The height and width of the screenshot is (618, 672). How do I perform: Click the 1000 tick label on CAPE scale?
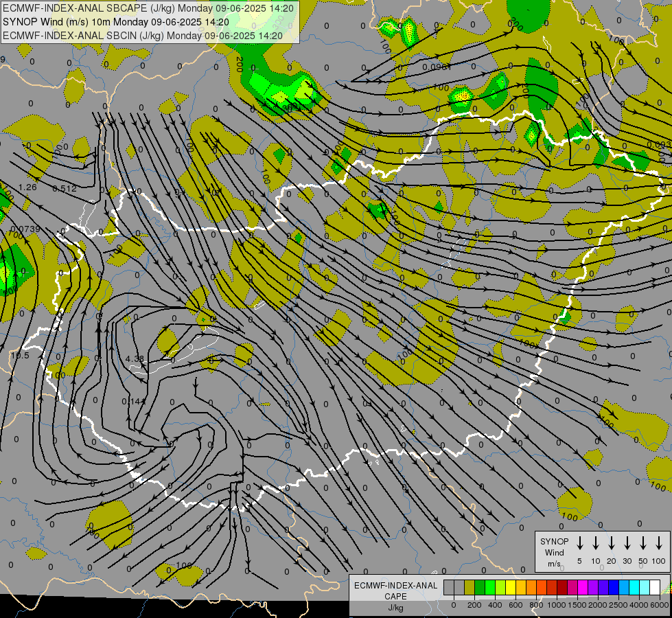pyautogui.click(x=557, y=605)
